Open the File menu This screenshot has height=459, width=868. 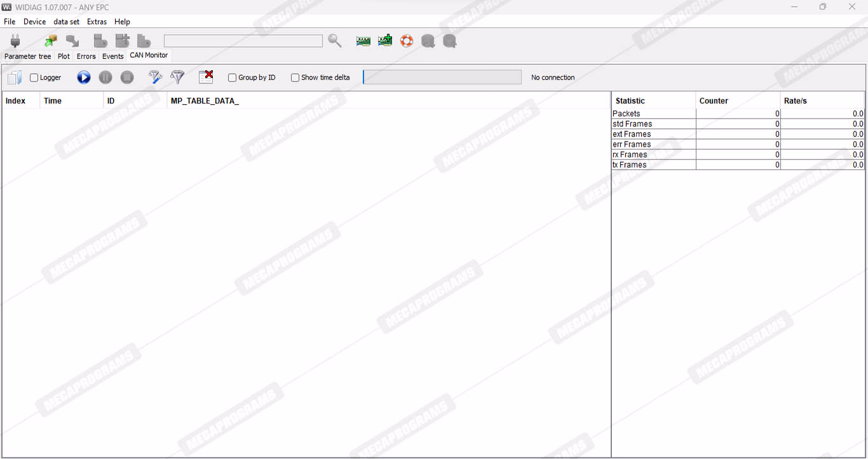pos(10,22)
